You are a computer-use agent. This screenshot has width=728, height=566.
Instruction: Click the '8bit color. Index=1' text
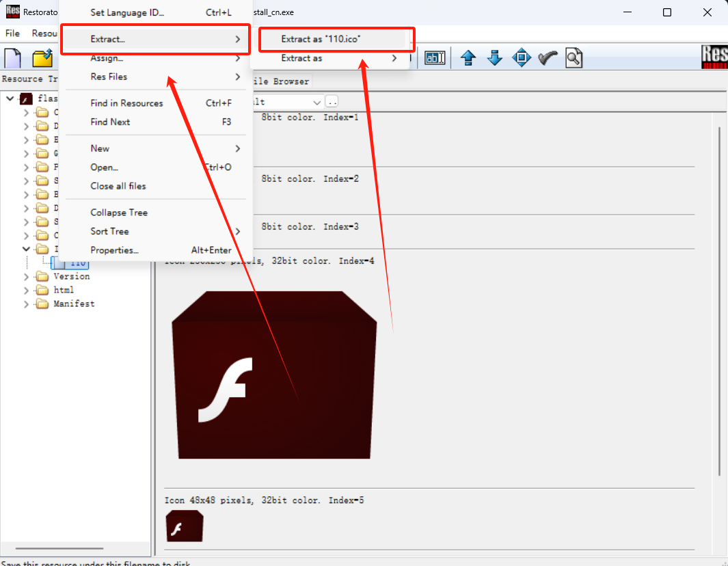point(310,118)
